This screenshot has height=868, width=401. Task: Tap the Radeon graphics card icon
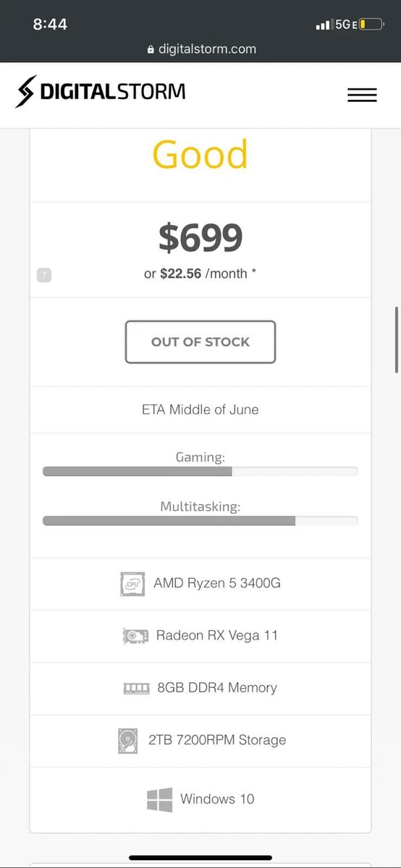tap(135, 636)
